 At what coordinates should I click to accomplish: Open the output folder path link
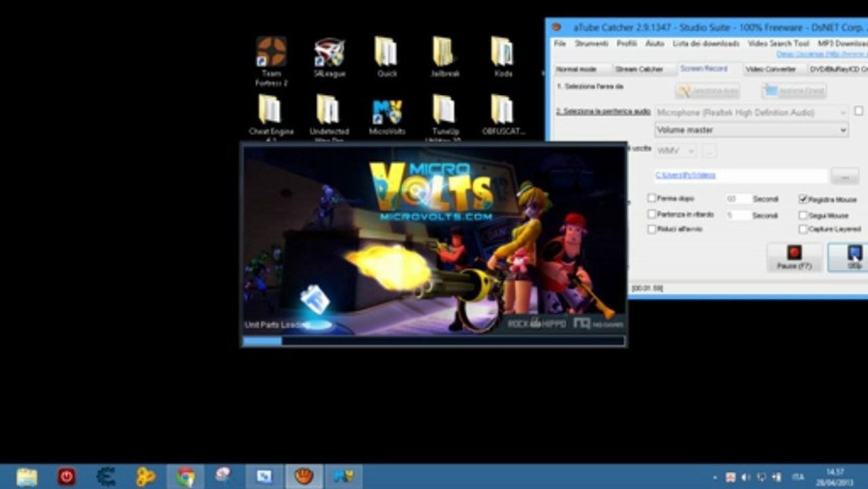685,175
